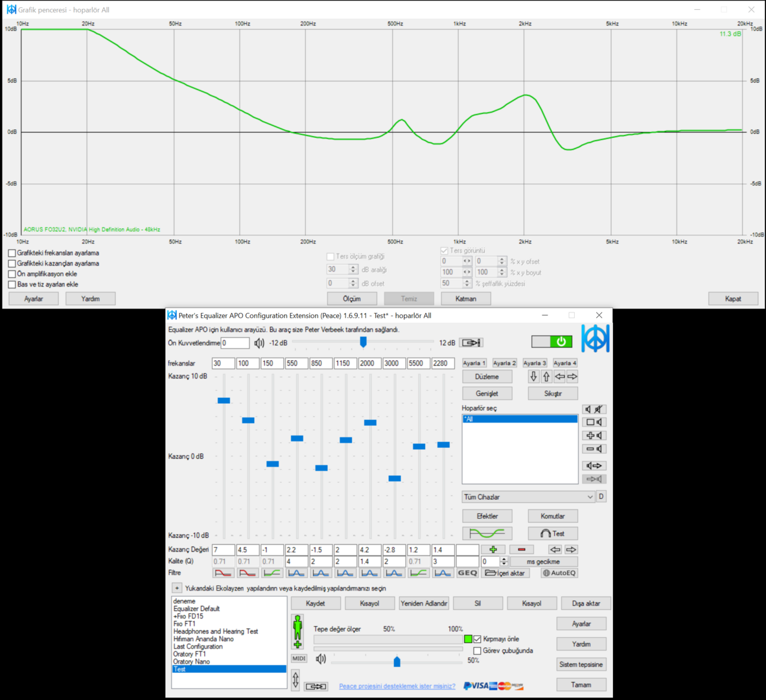Click the mute speaker icon beside Hoparlör seç
766x700 pixels.
(x=594, y=410)
